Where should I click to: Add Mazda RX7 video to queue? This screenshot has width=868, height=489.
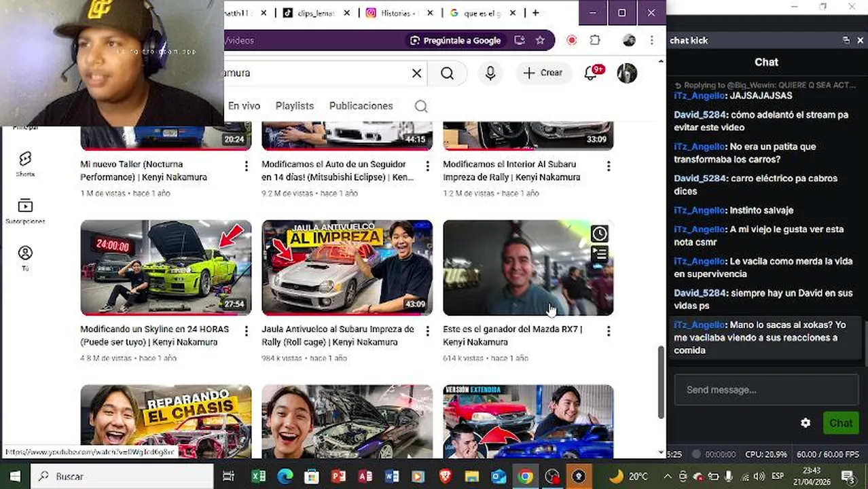tap(600, 255)
